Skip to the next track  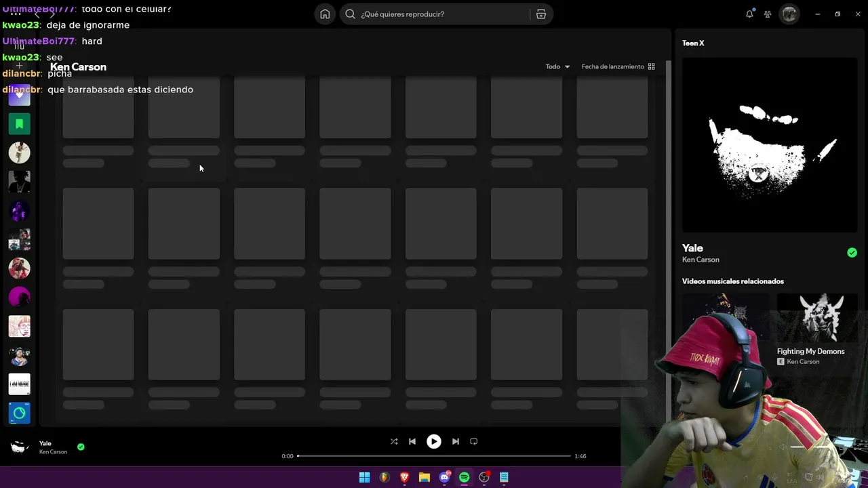[x=456, y=441]
